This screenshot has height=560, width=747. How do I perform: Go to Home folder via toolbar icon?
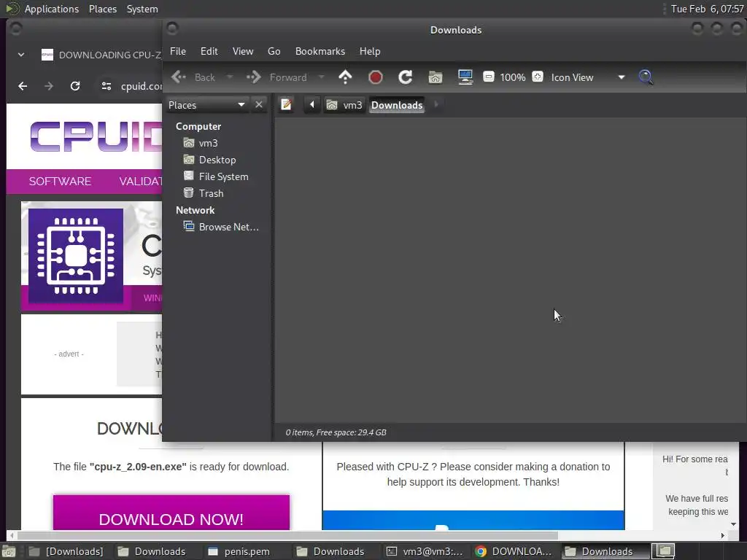pos(436,77)
